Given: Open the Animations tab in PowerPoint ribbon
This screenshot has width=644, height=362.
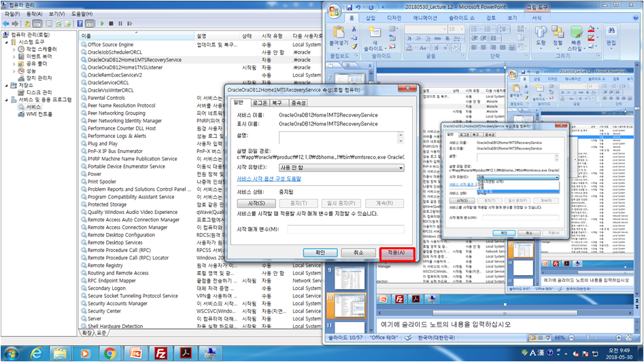Looking at the screenshot, I should [424, 18].
